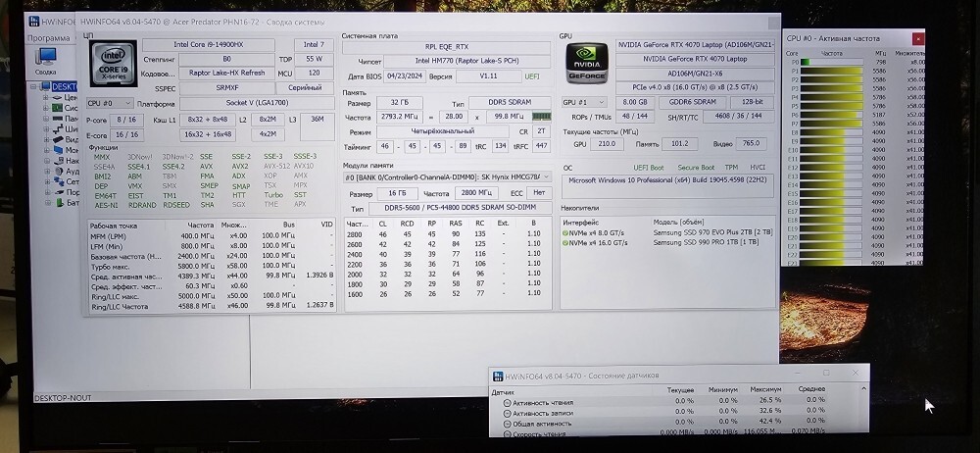The height and width of the screenshot is (453, 980).
Task: Click the P4 core frequency bar
Action: (831, 98)
